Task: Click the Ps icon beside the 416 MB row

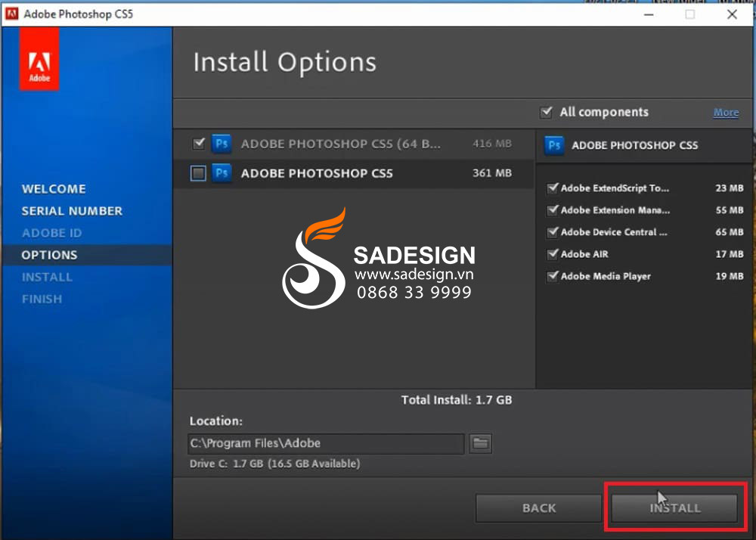Action: click(x=222, y=144)
